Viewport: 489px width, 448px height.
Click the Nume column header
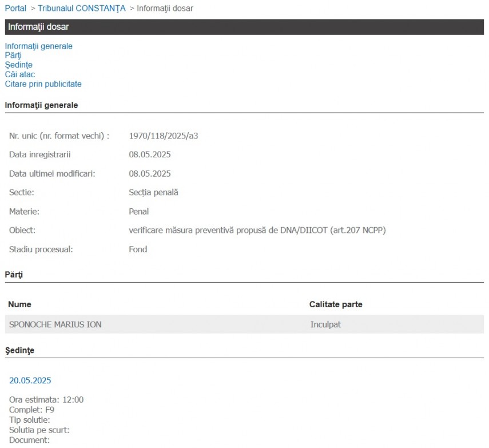19,304
